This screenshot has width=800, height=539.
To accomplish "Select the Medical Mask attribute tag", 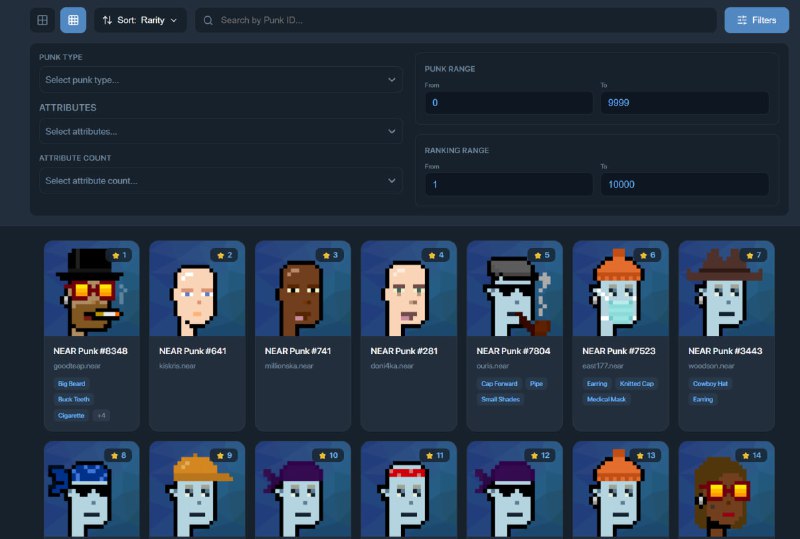I will point(606,399).
